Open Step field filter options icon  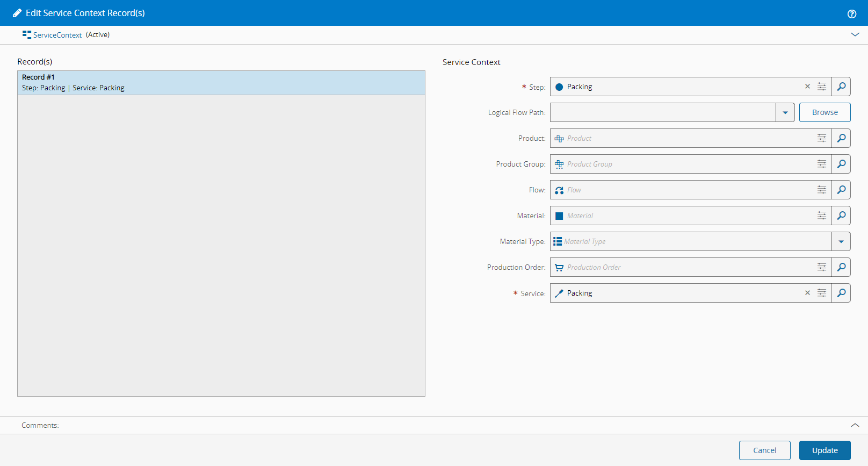(x=822, y=87)
